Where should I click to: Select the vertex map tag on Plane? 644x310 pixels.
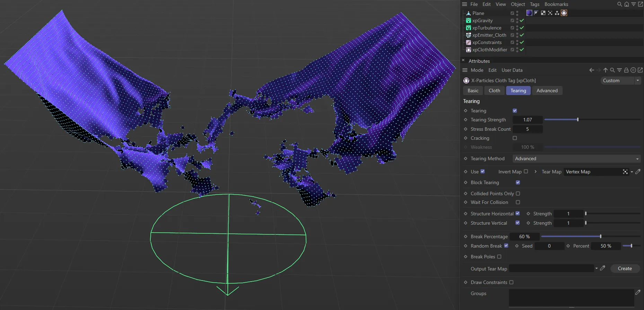pos(550,13)
